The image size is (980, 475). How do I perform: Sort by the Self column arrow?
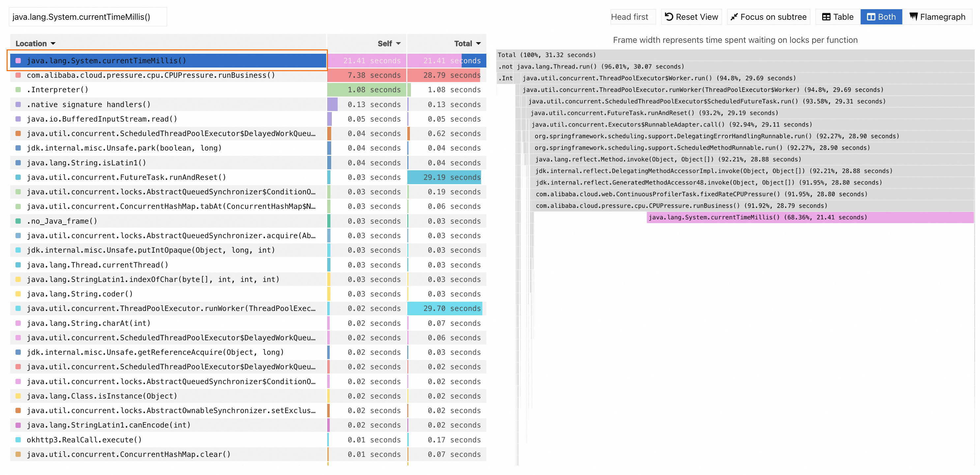coord(398,43)
